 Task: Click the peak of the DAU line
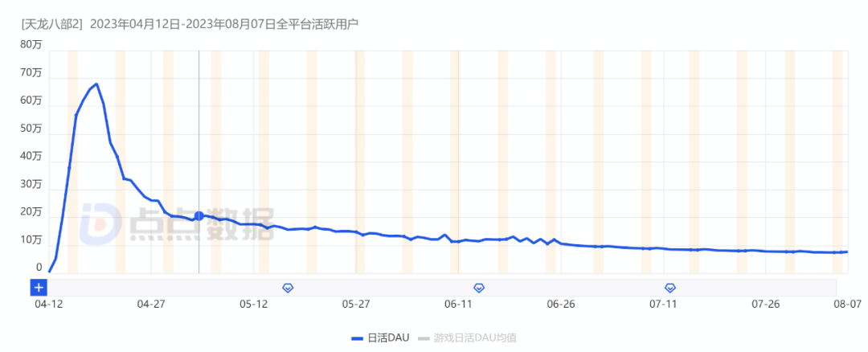tap(96, 84)
